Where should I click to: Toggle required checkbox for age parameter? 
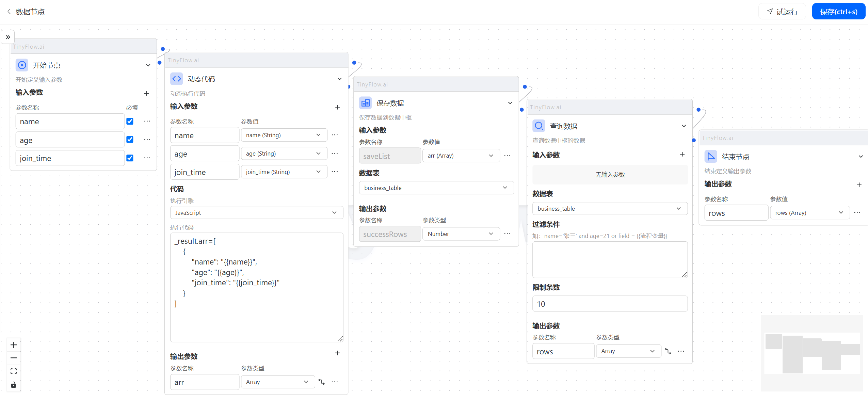pyautogui.click(x=130, y=140)
